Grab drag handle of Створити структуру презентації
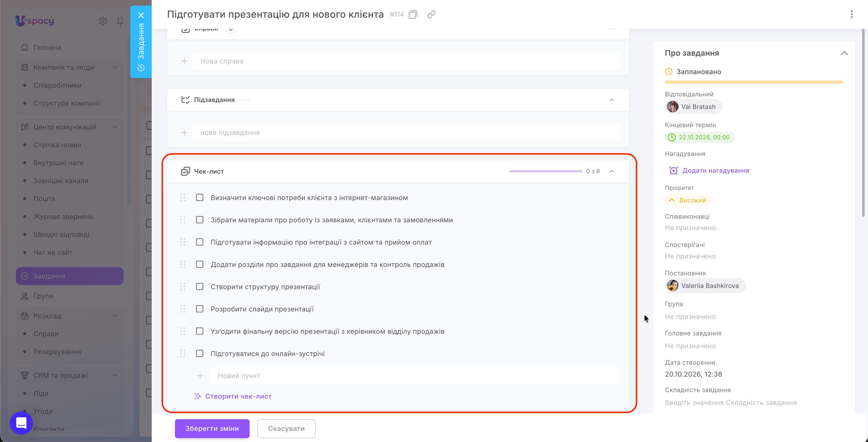The height and width of the screenshot is (442, 868). tap(183, 287)
